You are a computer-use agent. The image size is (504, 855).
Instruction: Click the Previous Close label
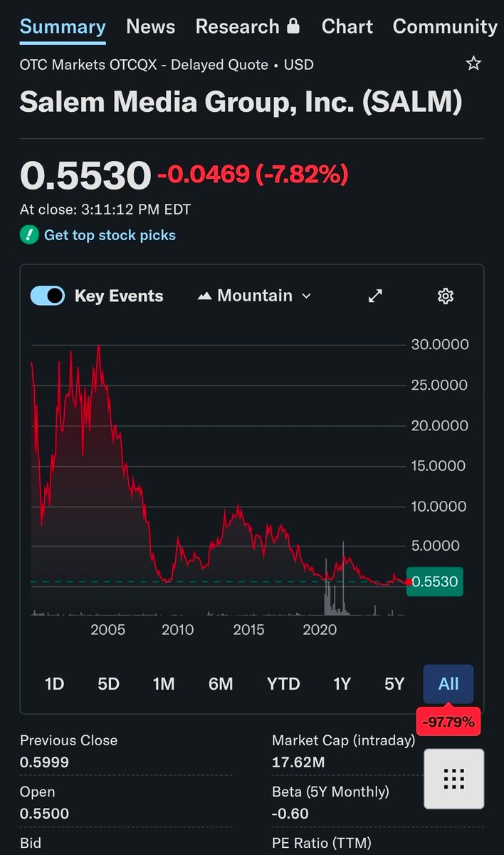[68, 740]
